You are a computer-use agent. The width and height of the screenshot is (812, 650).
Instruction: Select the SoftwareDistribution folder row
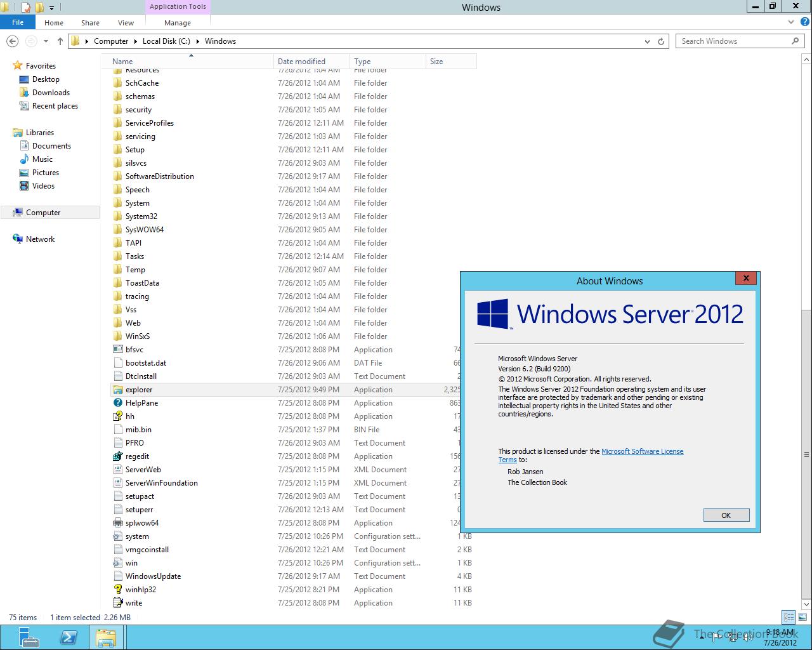point(292,176)
